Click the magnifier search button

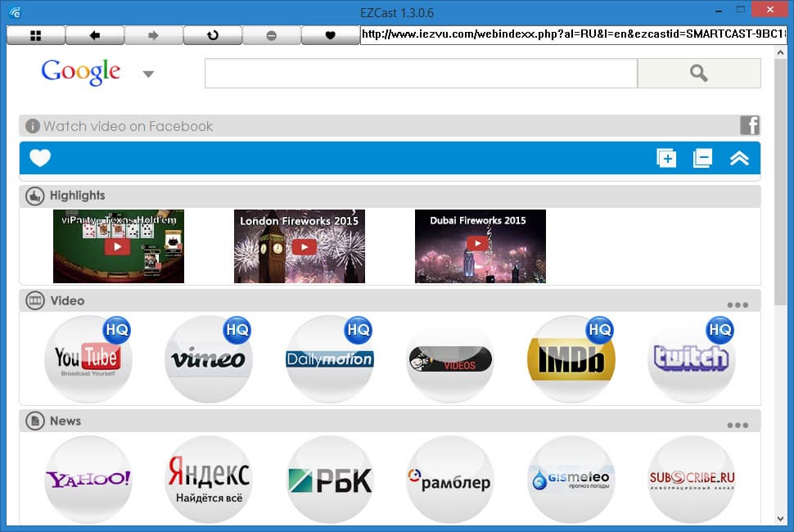(x=699, y=74)
